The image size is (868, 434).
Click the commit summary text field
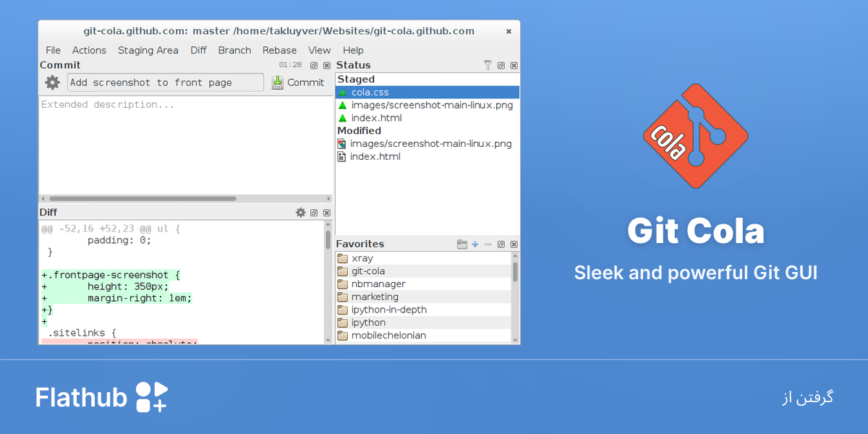tap(166, 82)
